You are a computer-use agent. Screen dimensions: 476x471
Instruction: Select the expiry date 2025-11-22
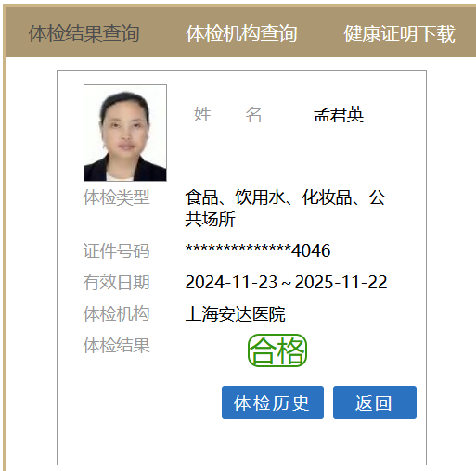pos(341,282)
